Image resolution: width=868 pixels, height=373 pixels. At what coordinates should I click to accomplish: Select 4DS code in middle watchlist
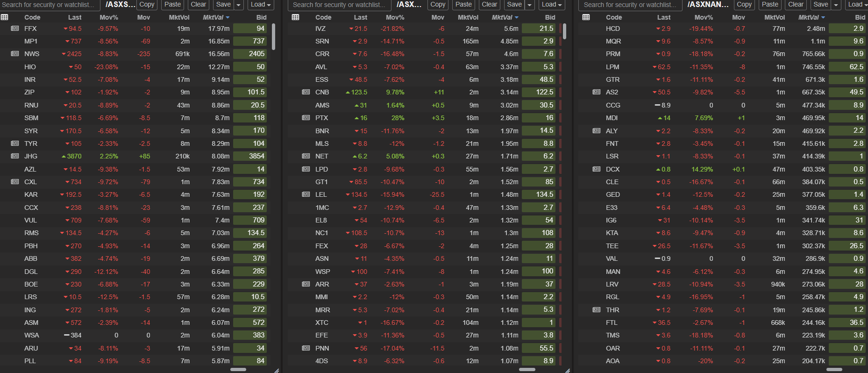click(x=321, y=361)
